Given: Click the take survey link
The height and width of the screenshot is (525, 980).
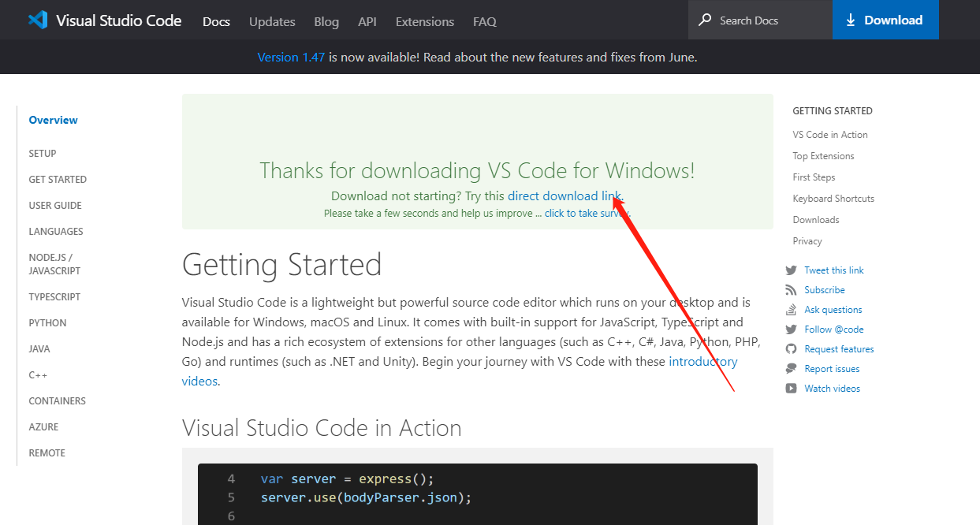Looking at the screenshot, I should click(587, 214).
